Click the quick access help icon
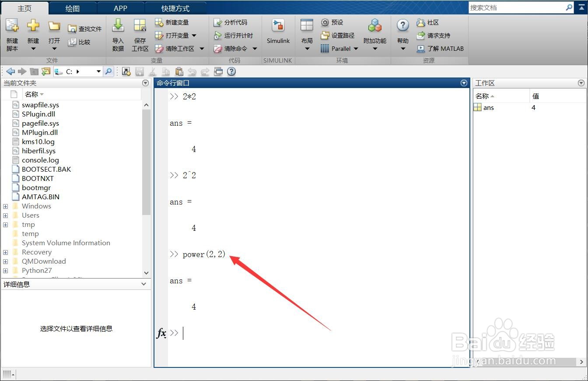This screenshot has height=381, width=588. point(231,71)
